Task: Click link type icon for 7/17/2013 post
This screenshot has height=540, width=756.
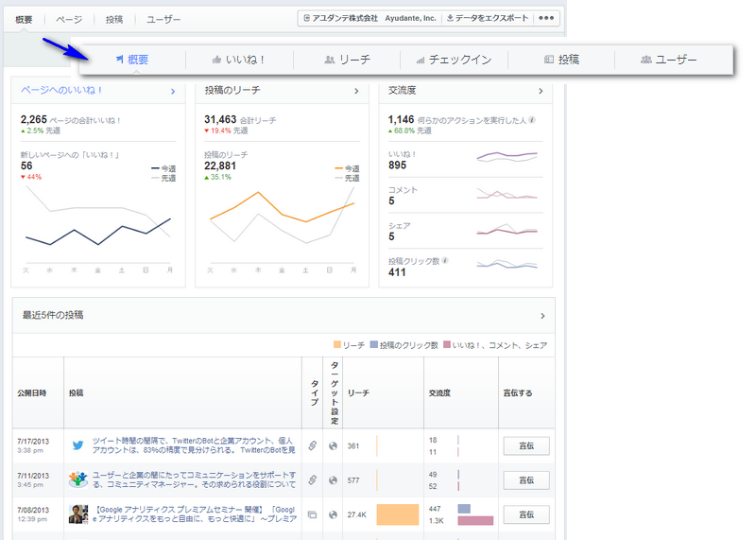Action: (x=313, y=445)
